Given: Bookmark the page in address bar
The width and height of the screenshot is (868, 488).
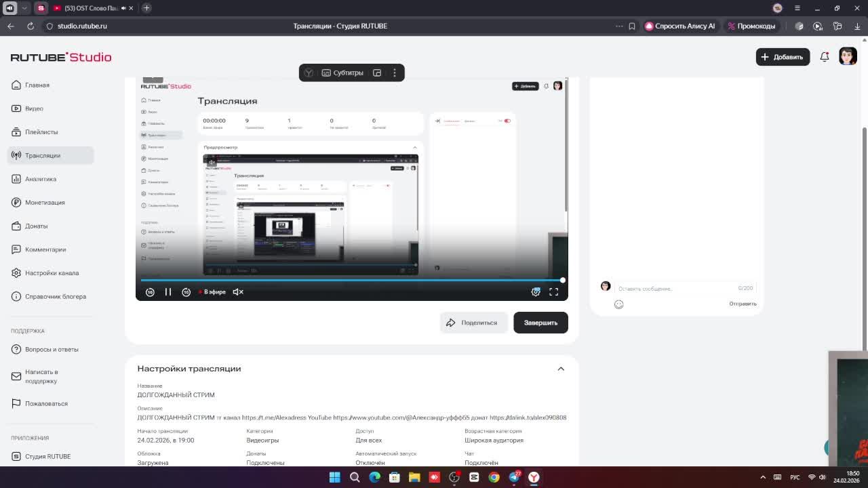Looking at the screenshot, I should click(632, 26).
